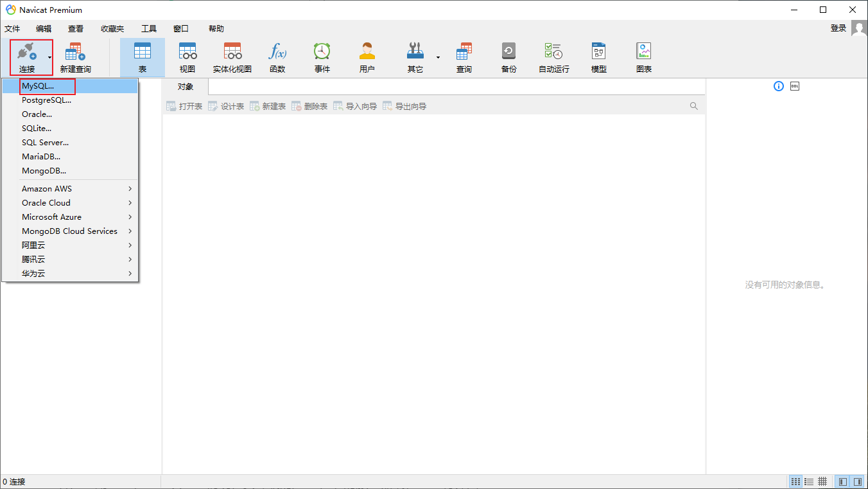Open the Export Wizard (导出向导)
Image resolution: width=868 pixels, height=489 pixels.
tap(404, 106)
